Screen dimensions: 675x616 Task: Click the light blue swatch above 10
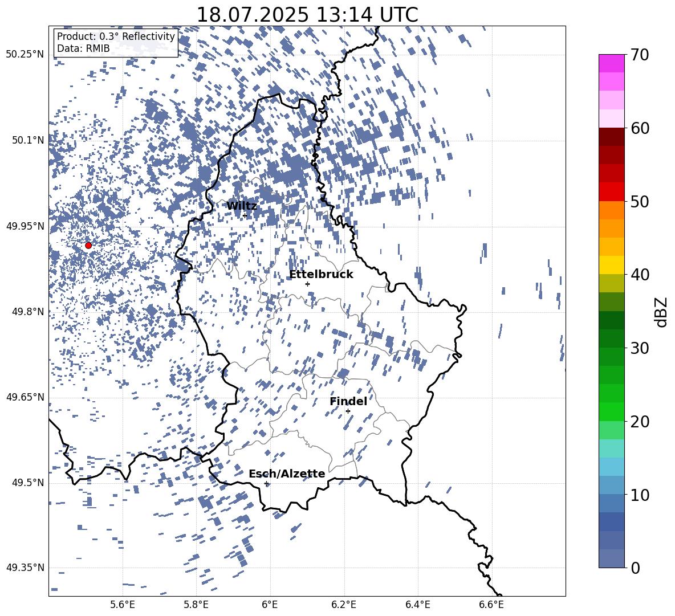click(612, 485)
